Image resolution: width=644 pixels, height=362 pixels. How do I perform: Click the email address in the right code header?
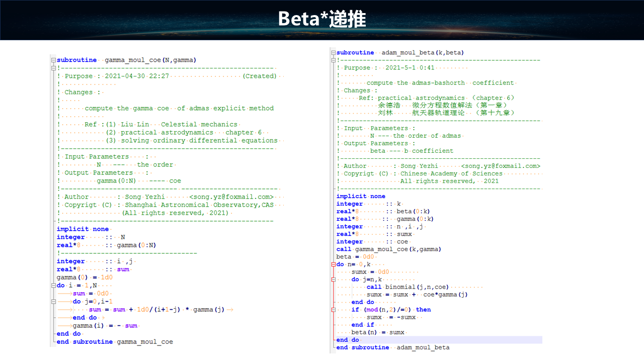(501, 166)
